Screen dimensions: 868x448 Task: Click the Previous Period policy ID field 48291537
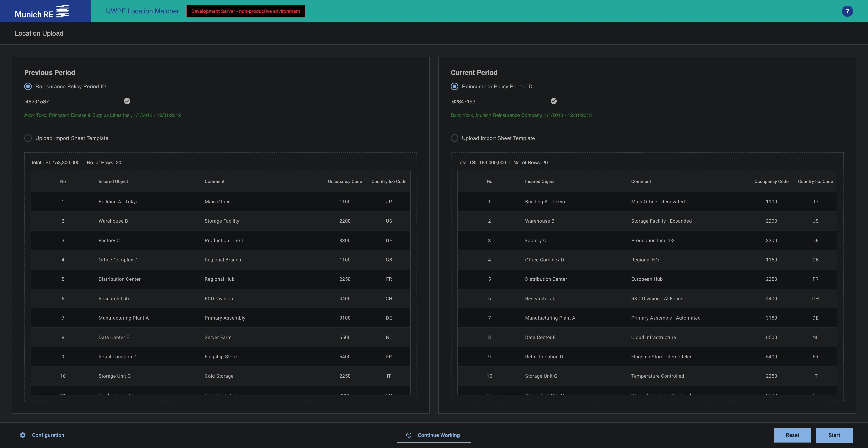[x=71, y=101]
